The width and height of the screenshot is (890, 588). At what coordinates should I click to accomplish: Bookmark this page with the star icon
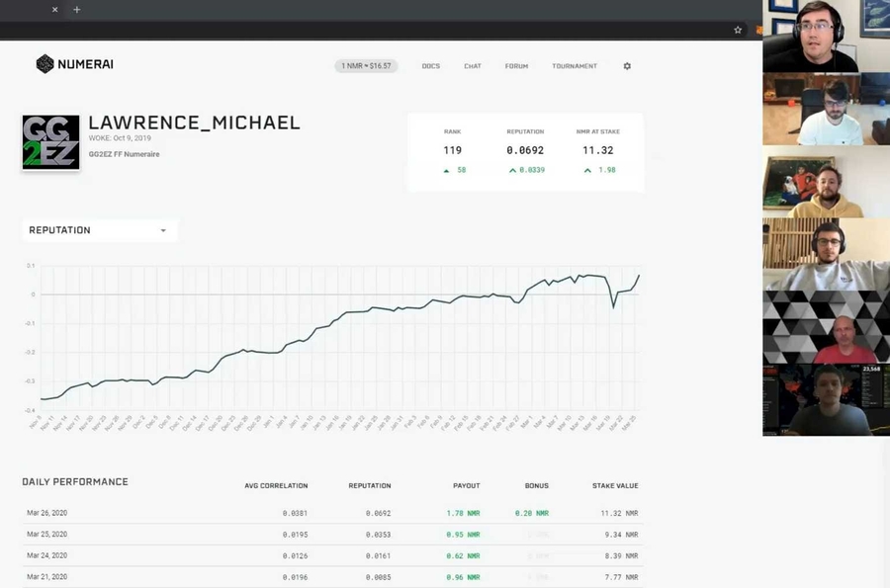(x=738, y=30)
